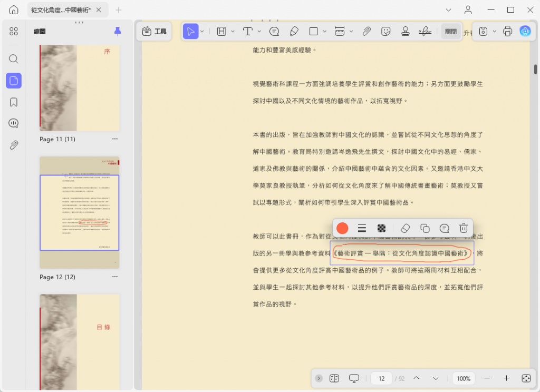Expand the measure tool dropdown arrow
The image size is (540, 392).
(x=351, y=31)
